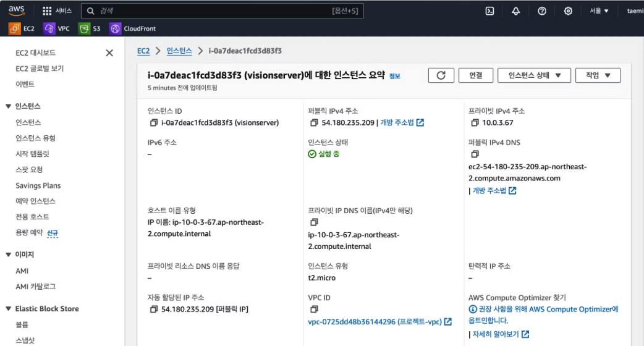Open the Seoul region dropdown
644x346 pixels.
coord(600,11)
